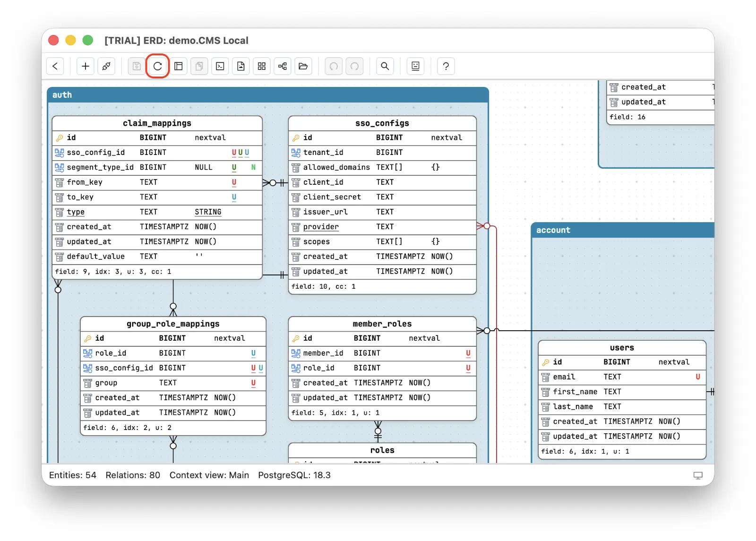Image resolution: width=756 pixels, height=541 pixels.
Task: Click 'Relations: 80' in status bar
Action: pyautogui.click(x=133, y=475)
